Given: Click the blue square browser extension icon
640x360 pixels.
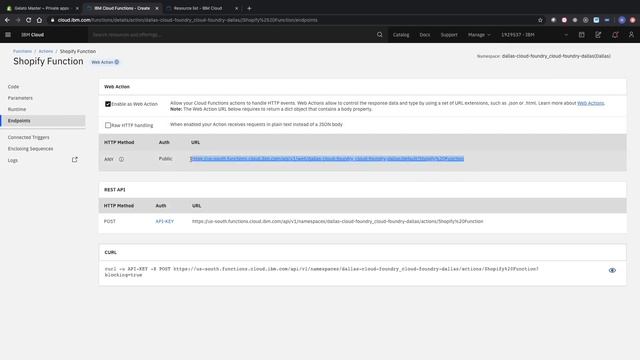Looking at the screenshot, I should point(596,20).
